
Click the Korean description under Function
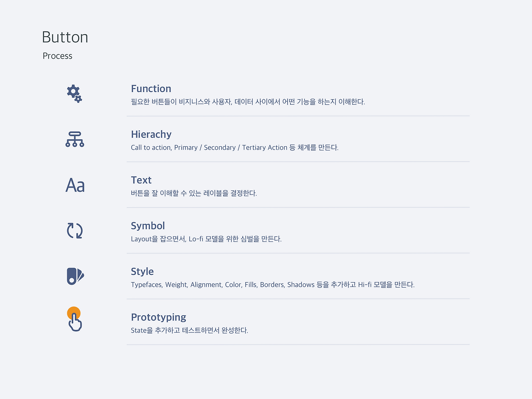[x=248, y=102]
